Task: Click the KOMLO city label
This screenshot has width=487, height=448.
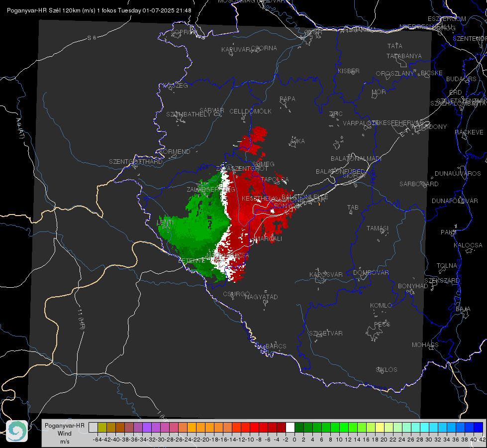Action: (381, 305)
